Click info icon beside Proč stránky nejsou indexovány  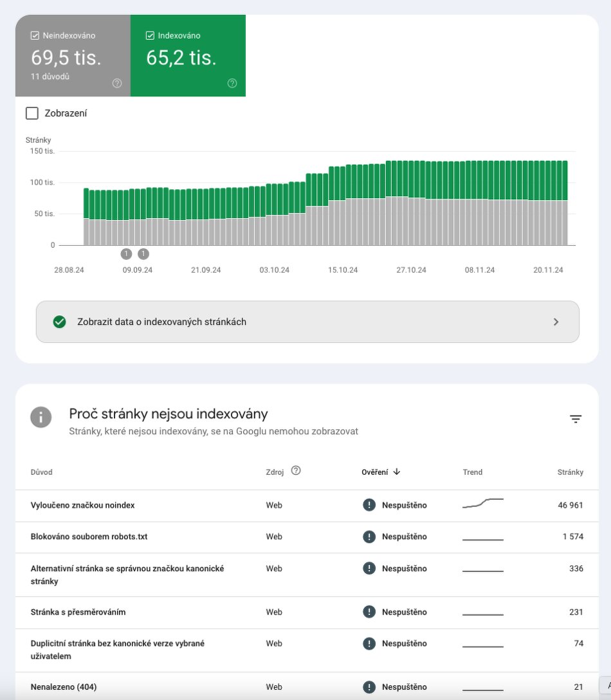click(41, 417)
